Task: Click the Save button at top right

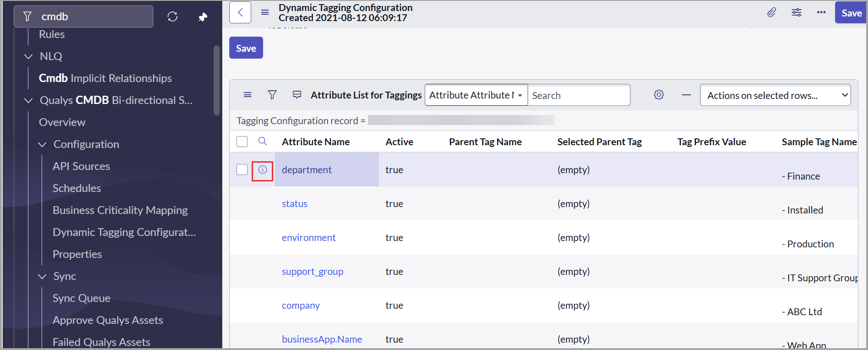Action: point(851,13)
